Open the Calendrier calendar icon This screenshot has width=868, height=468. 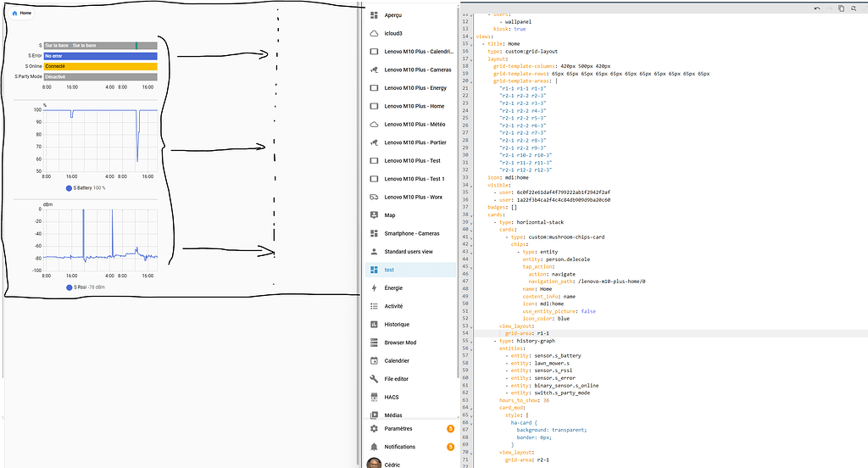tap(374, 360)
